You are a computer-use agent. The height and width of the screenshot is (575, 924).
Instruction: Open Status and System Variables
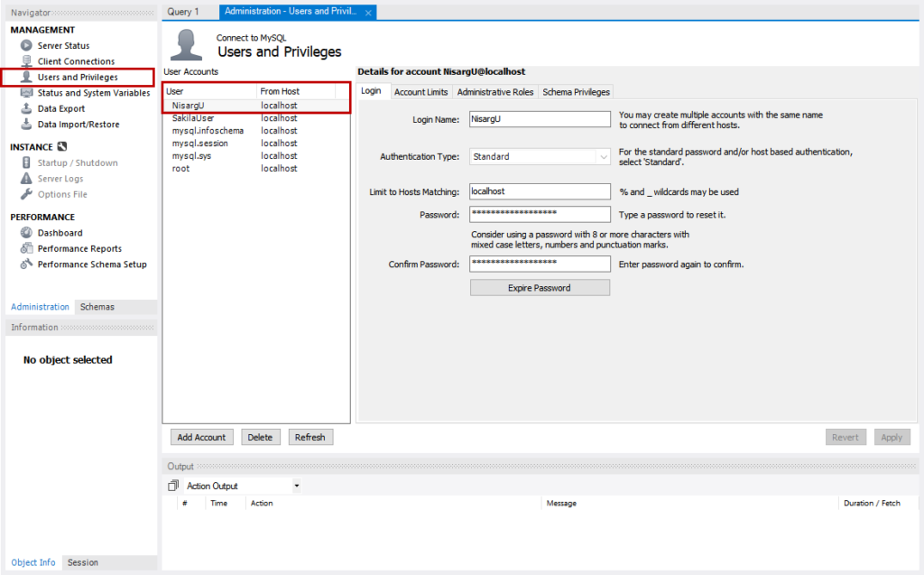point(94,93)
